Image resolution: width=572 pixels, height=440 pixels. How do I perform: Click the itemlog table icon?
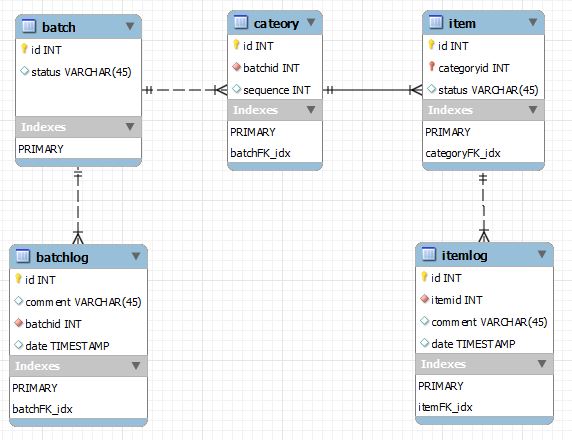click(429, 255)
